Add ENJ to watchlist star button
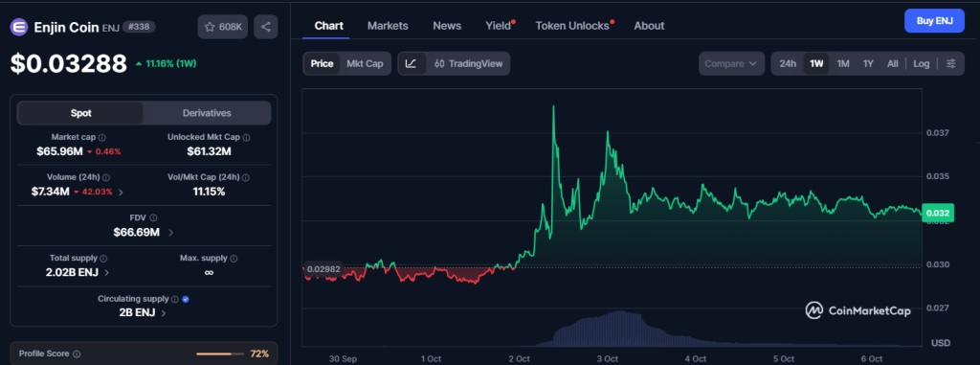The image size is (980, 365). point(223,27)
